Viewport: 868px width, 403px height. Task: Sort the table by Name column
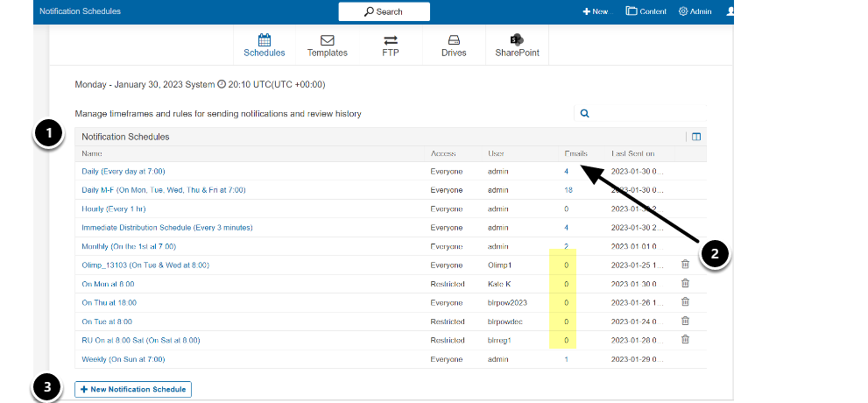92,153
